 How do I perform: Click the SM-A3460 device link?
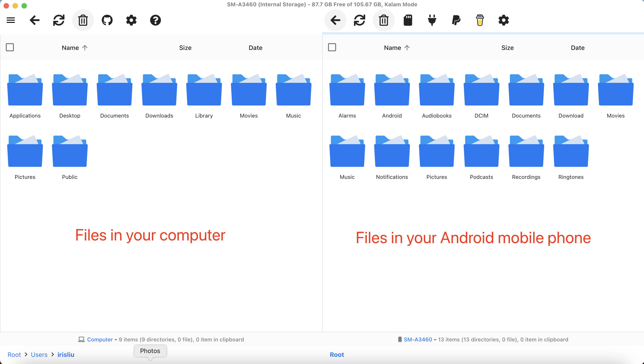(x=418, y=339)
